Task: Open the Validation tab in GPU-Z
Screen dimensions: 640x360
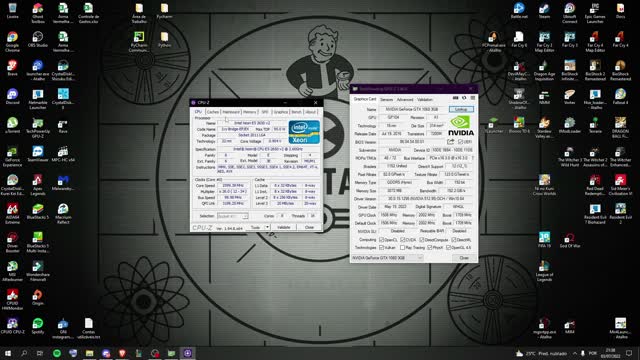Action: coord(425,100)
